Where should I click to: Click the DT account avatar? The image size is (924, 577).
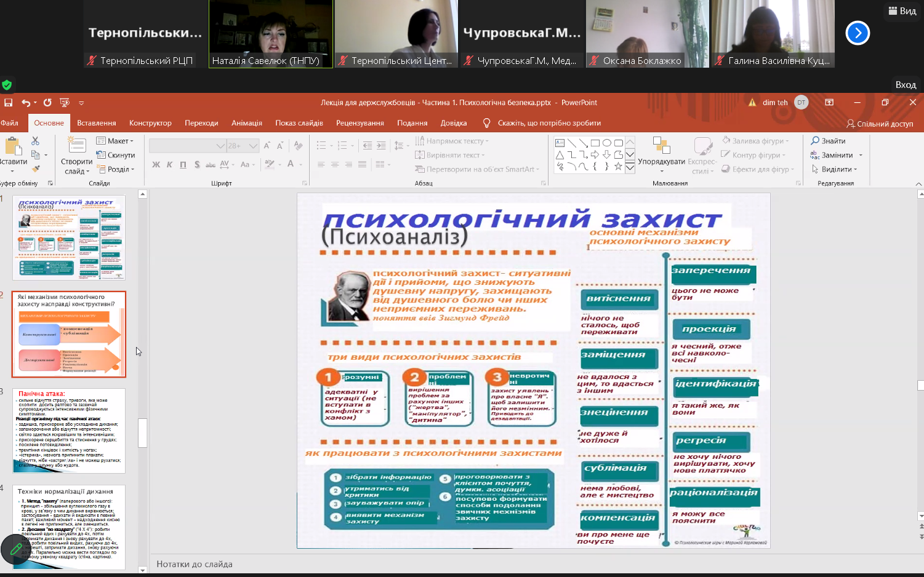801,103
